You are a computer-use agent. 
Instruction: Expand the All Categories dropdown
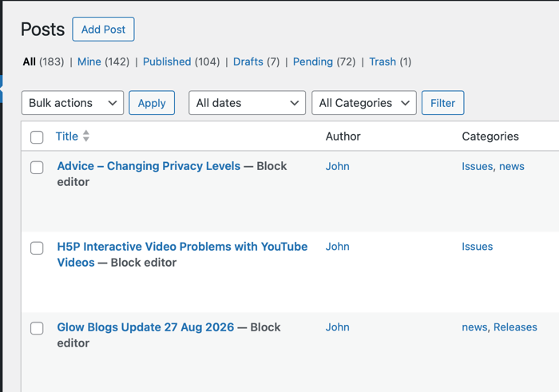click(364, 103)
